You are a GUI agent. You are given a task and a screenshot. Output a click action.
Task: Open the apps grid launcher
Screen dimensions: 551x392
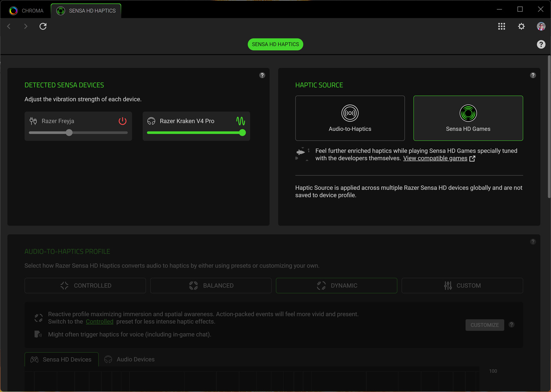(x=502, y=26)
